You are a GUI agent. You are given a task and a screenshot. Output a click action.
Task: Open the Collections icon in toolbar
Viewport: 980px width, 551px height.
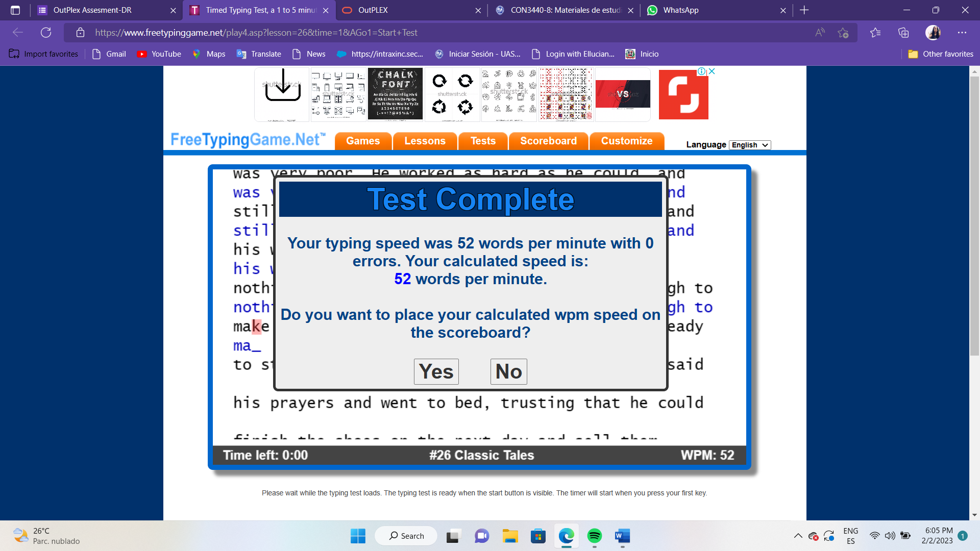(903, 33)
